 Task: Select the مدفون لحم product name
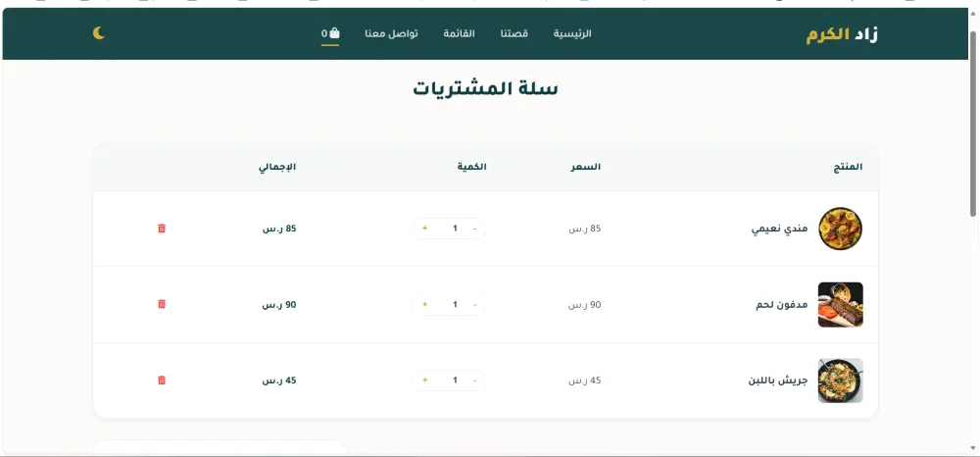click(782, 304)
